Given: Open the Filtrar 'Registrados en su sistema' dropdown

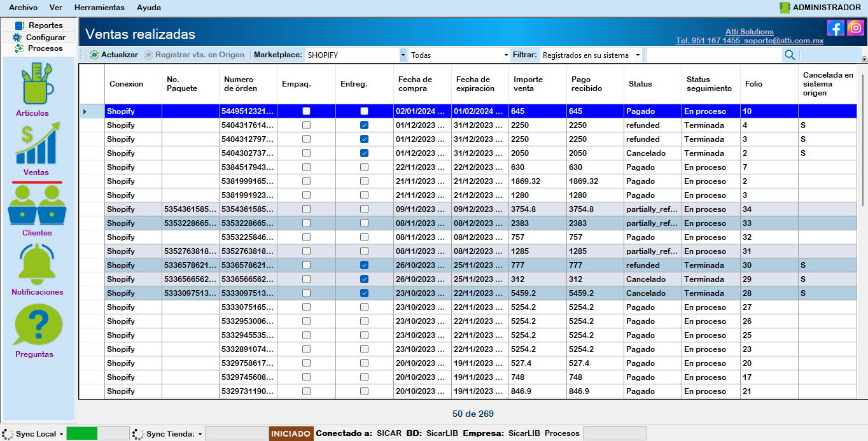Looking at the screenshot, I should coord(638,55).
